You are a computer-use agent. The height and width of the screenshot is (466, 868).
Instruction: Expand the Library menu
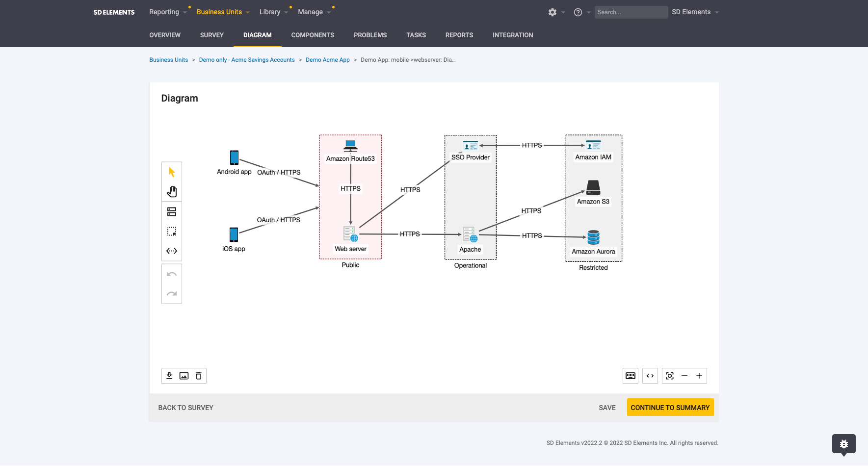[274, 12]
